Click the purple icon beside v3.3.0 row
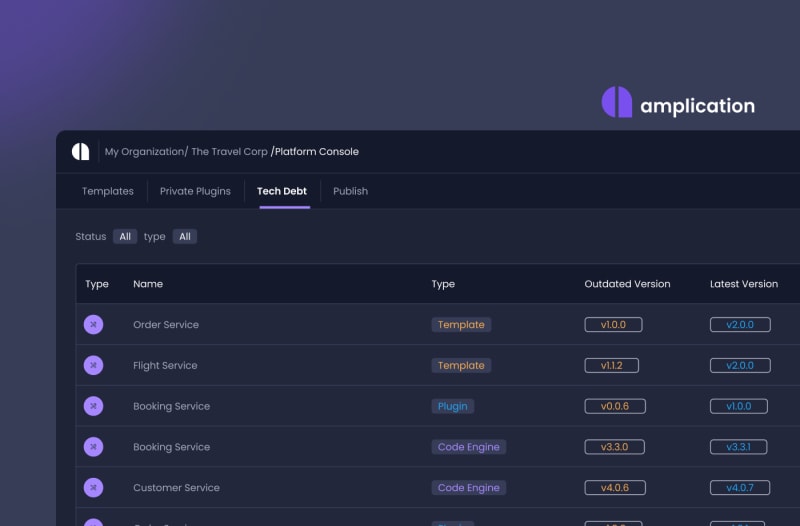The width and height of the screenshot is (800, 526). click(93, 447)
